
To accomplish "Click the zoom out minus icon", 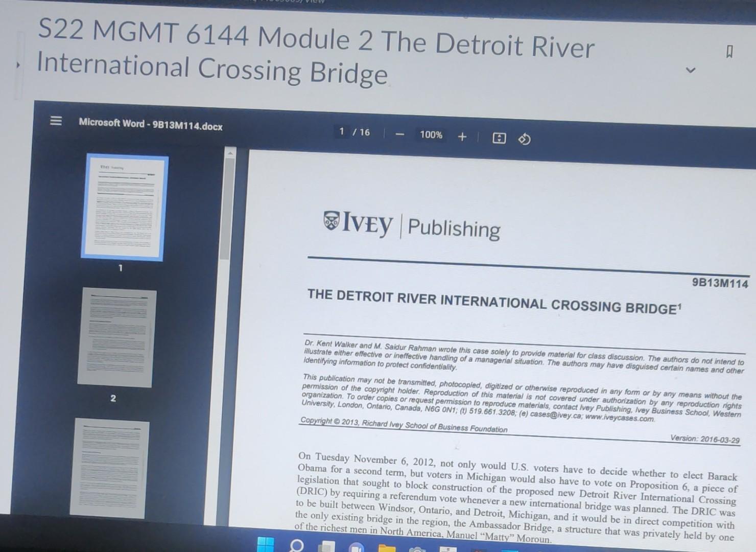I will click(399, 135).
